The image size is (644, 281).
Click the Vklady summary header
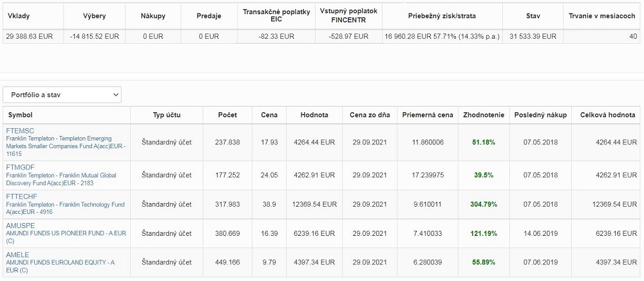coord(19,16)
